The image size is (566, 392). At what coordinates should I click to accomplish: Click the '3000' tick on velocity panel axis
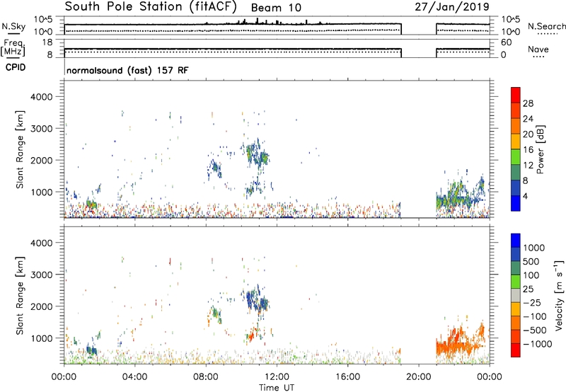[42, 275]
